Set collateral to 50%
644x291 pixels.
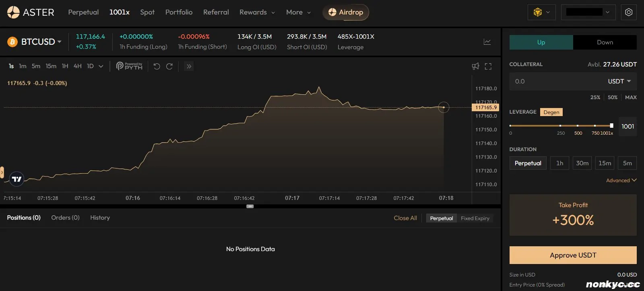click(613, 98)
